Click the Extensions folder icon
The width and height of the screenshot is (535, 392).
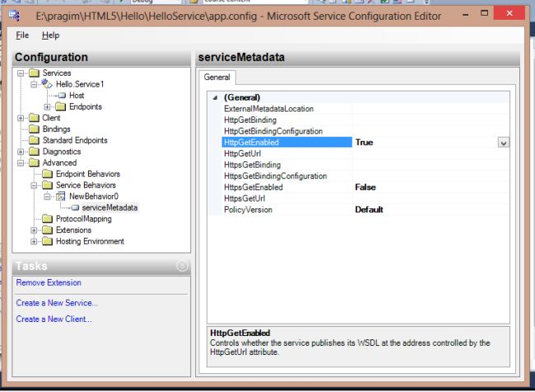(x=48, y=230)
